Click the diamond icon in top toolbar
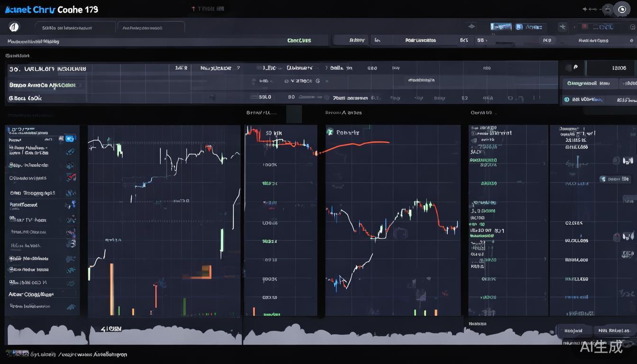Screen dimensions: 637x364 [x=471, y=27]
